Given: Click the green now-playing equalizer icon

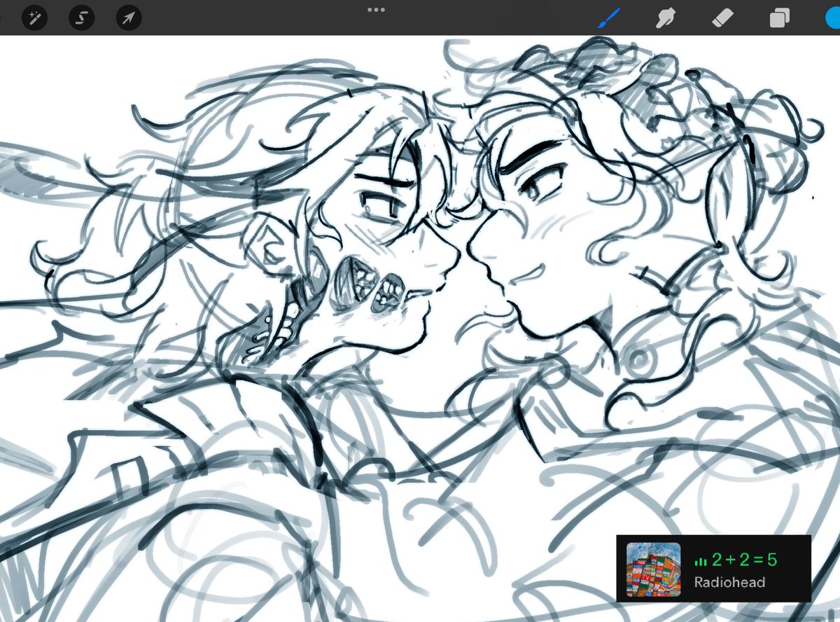Looking at the screenshot, I should point(701,561).
